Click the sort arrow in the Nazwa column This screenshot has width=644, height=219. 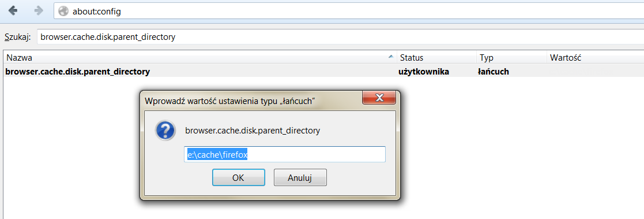coord(390,58)
